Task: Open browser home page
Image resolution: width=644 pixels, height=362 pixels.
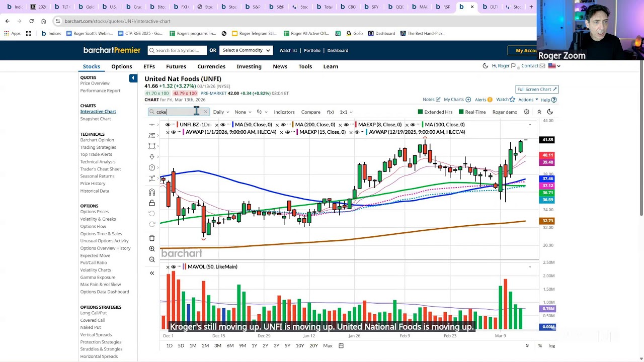Action: [43, 21]
